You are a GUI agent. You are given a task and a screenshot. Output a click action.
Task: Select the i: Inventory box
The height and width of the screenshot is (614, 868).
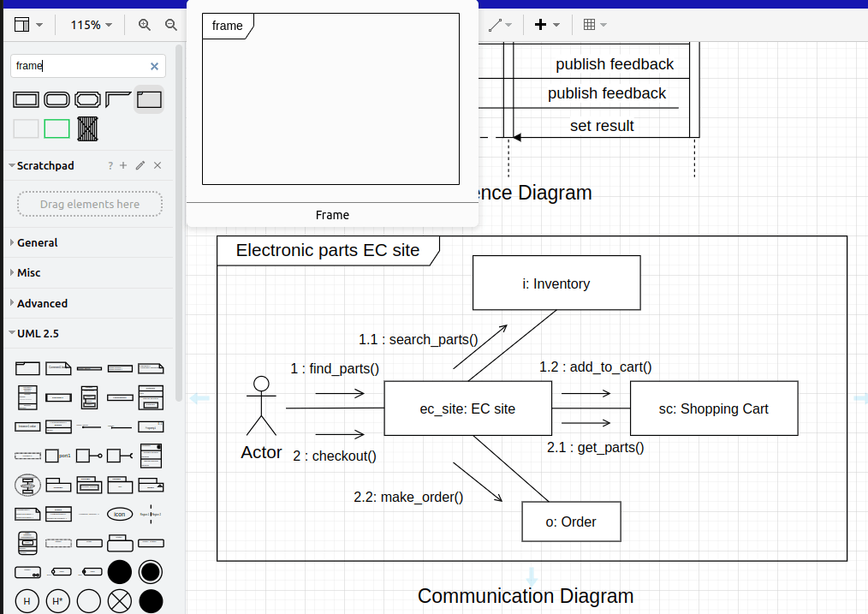tap(556, 283)
